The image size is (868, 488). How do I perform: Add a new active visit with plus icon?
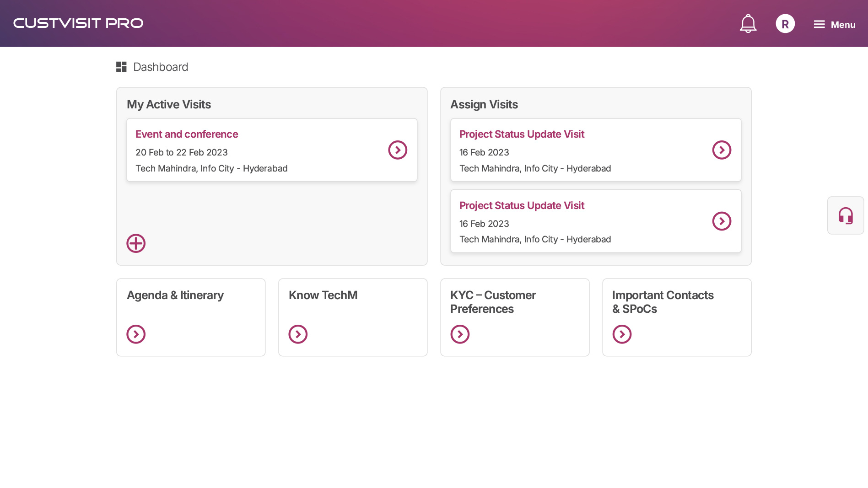[x=136, y=243]
